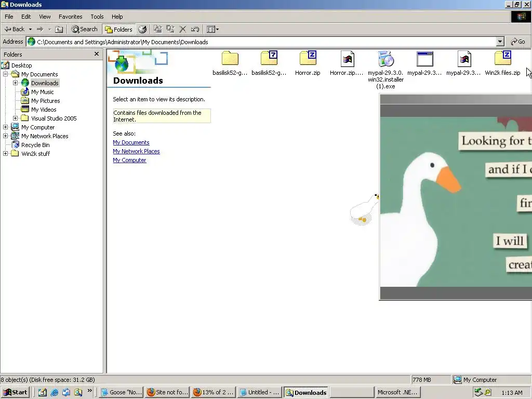Follow the My Network Places link
Image resolution: width=532 pixels, height=399 pixels.
(136, 151)
